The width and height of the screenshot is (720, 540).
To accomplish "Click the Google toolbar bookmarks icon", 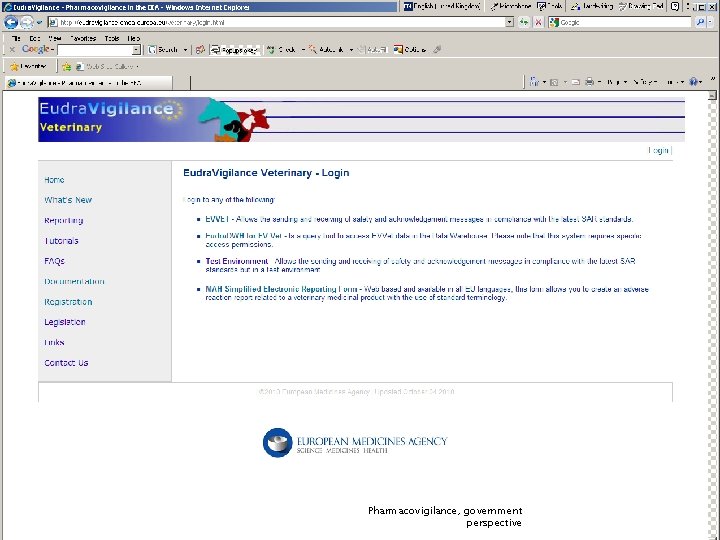I will coord(200,50).
